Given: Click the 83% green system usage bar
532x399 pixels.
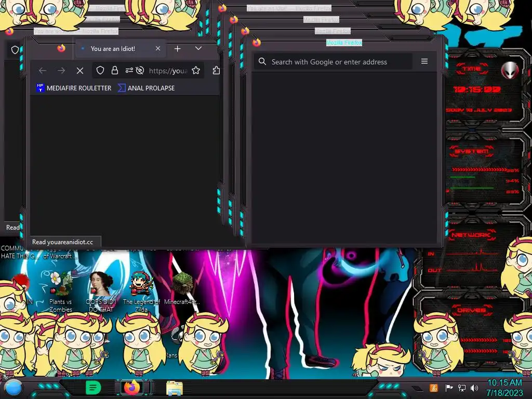Looking at the screenshot, I should (472, 188).
